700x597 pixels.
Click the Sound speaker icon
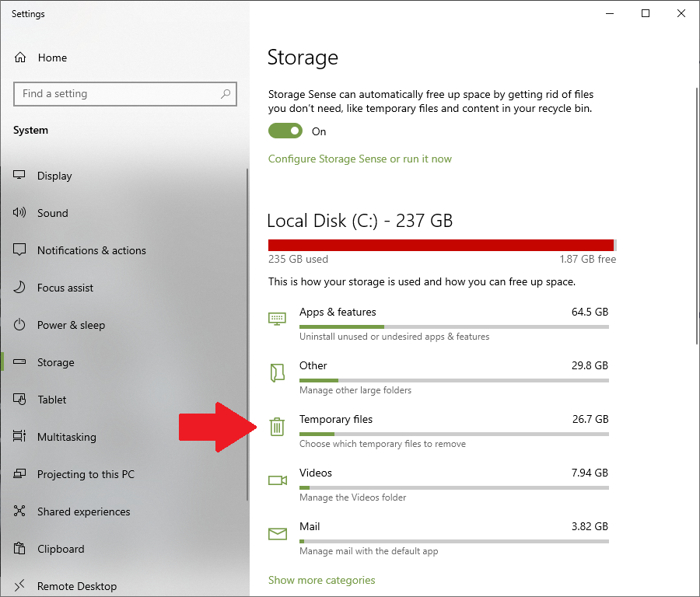pos(19,212)
